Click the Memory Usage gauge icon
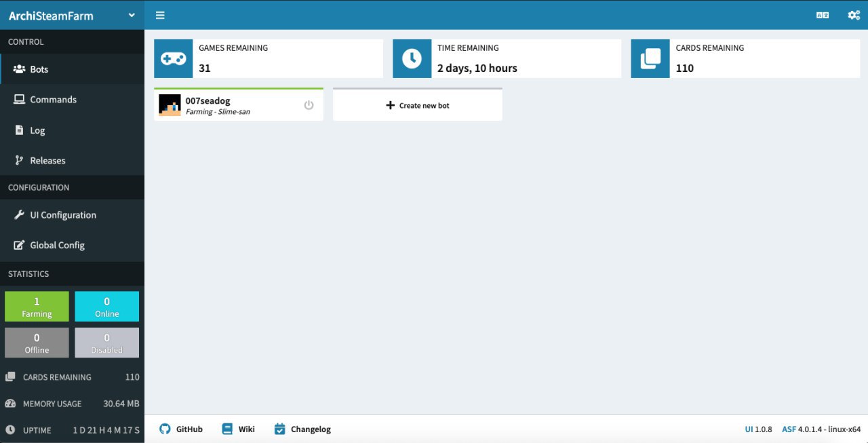 (x=10, y=403)
